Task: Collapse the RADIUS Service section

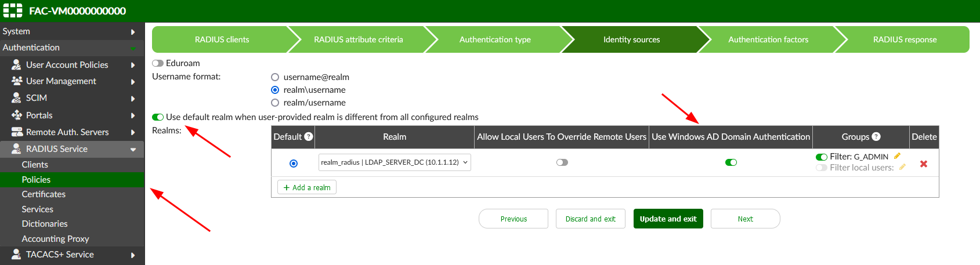Action: click(133, 150)
